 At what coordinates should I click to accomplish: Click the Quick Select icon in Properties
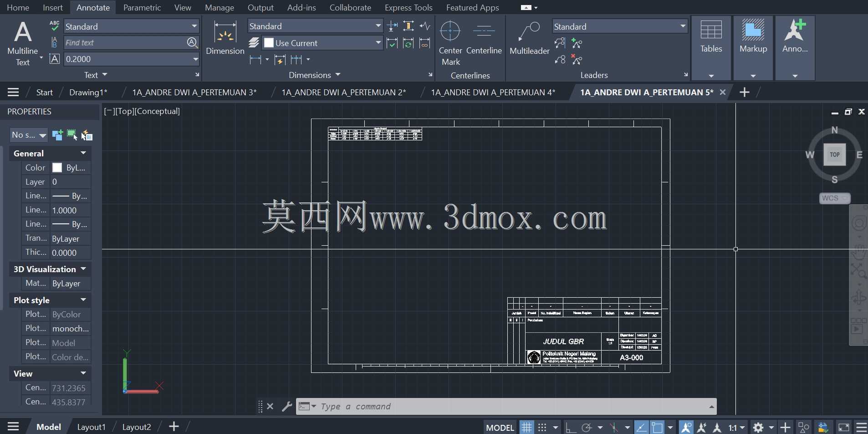pos(87,135)
